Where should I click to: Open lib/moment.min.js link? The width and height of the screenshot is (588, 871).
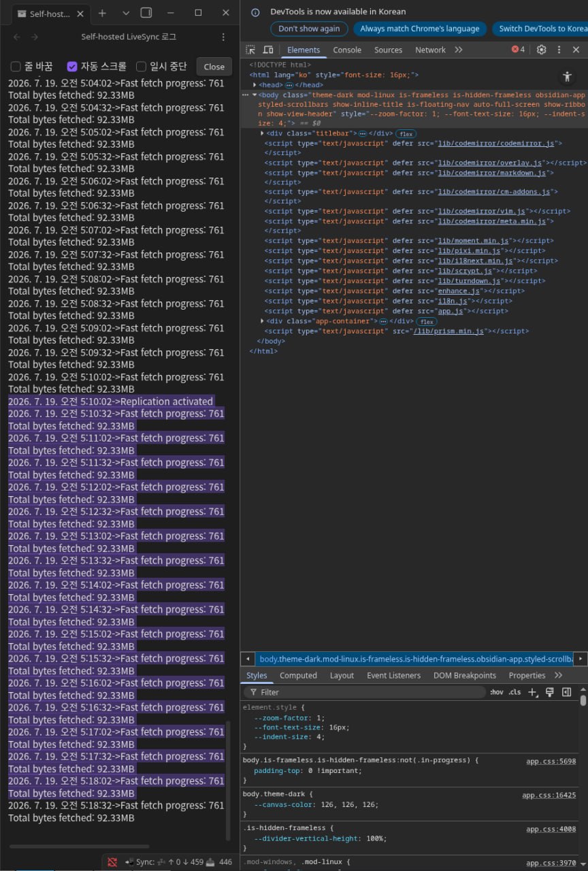474,241
